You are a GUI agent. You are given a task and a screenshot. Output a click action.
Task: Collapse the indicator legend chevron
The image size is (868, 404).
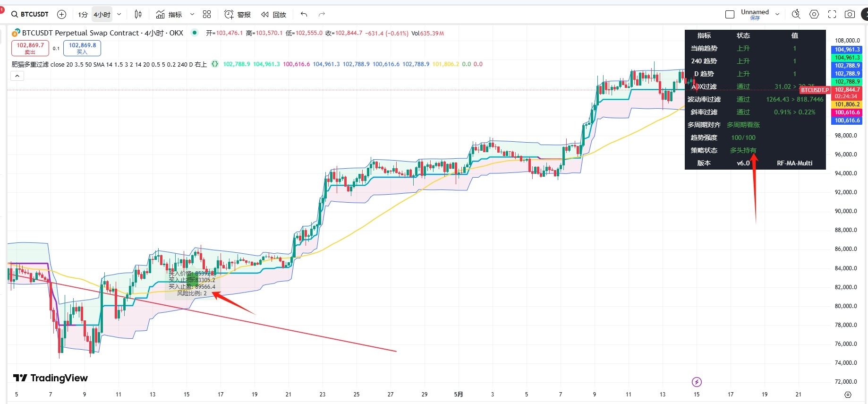pos(17,76)
